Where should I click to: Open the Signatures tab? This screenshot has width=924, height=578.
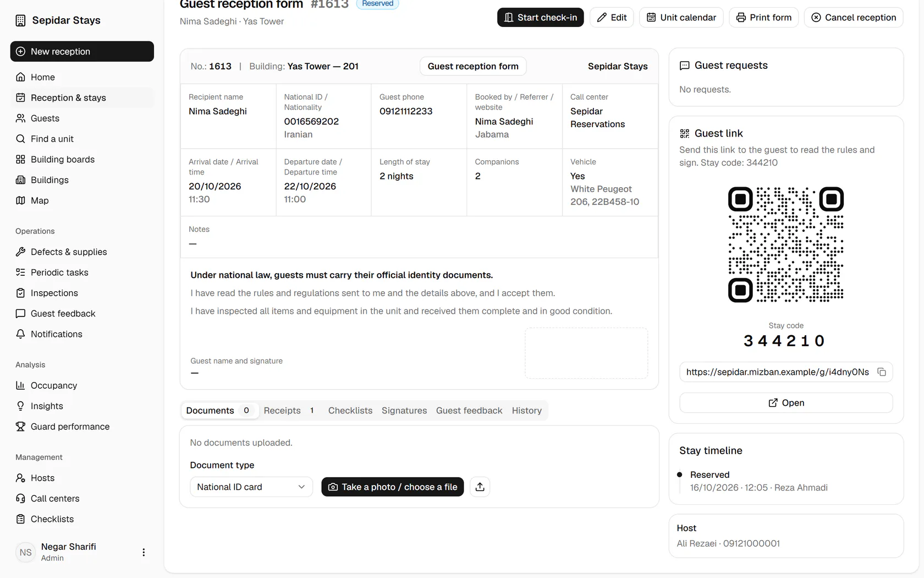tap(404, 411)
